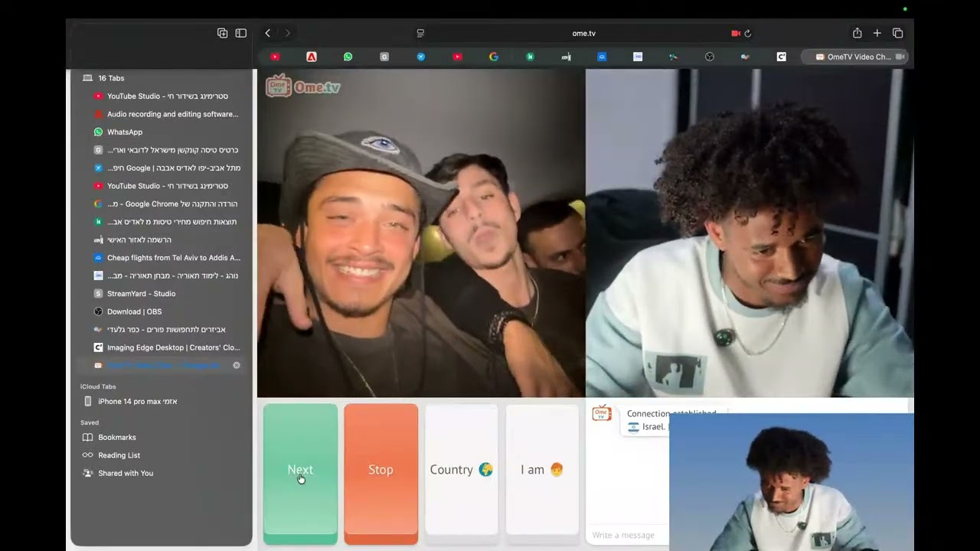980x551 pixels.
Task: Close the OmeTV tab from sidebar row
Action: tap(237, 365)
